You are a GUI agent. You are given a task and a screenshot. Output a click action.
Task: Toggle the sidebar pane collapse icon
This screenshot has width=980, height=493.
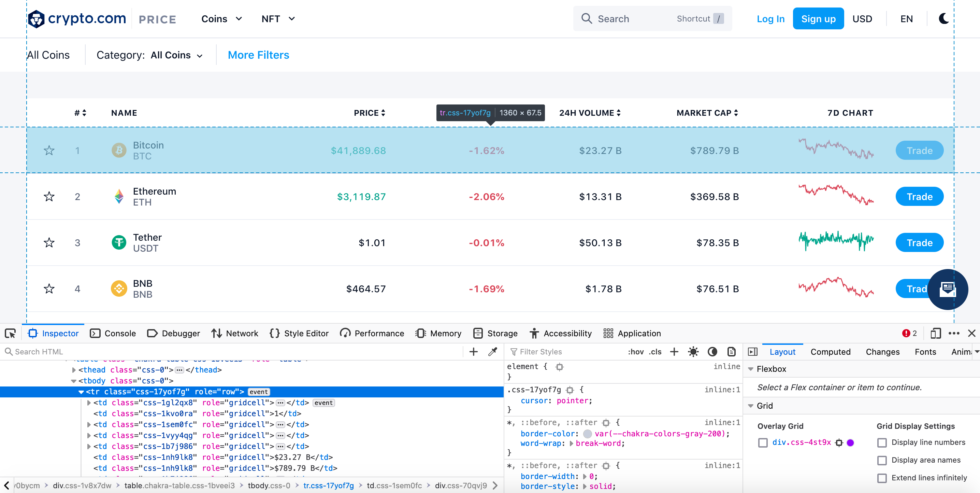point(752,352)
